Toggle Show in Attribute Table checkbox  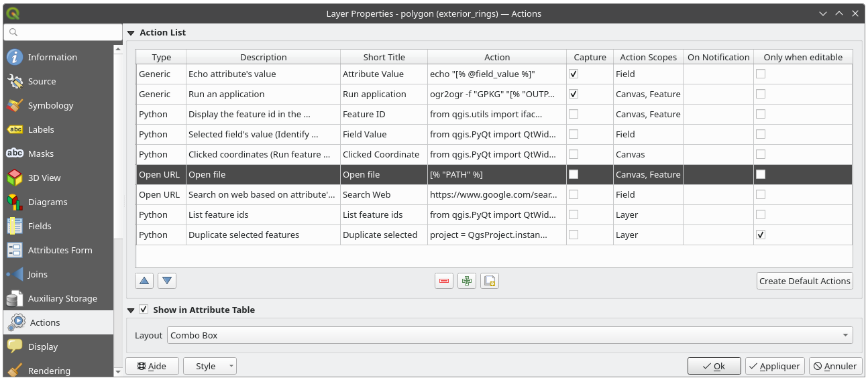click(144, 310)
